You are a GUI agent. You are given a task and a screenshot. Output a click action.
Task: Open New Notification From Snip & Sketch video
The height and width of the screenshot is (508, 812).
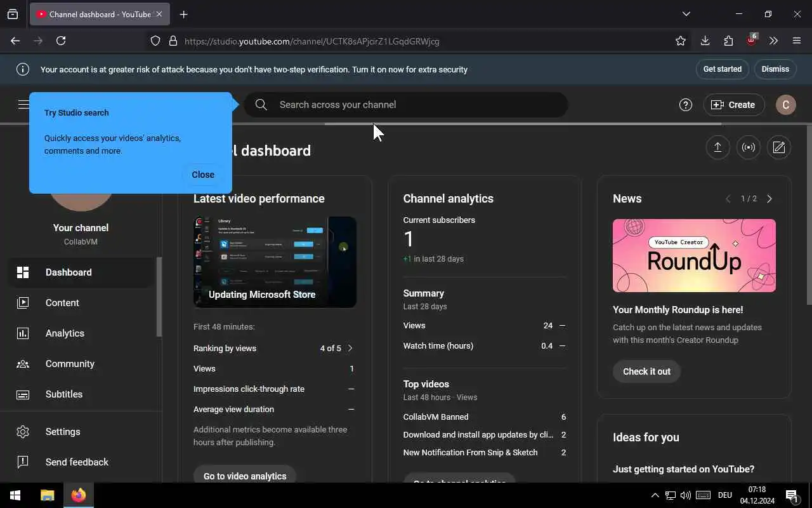pyautogui.click(x=470, y=453)
